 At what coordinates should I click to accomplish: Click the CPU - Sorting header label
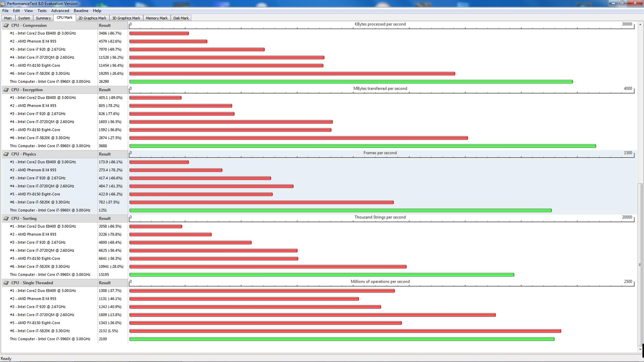[24, 218]
